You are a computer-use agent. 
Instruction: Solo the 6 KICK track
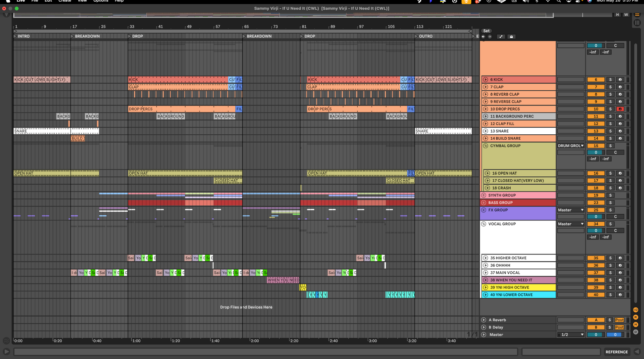point(611,79)
